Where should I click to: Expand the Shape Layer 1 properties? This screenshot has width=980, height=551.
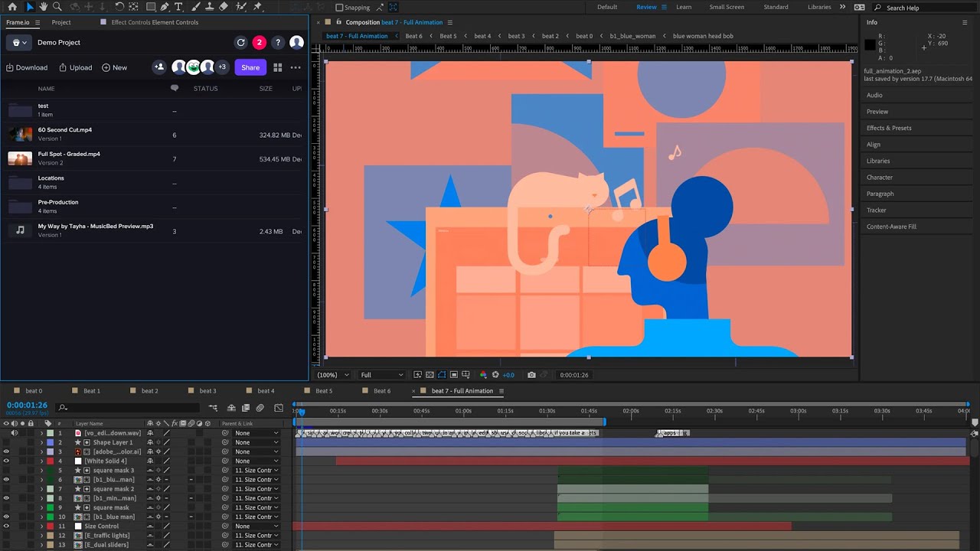point(41,442)
